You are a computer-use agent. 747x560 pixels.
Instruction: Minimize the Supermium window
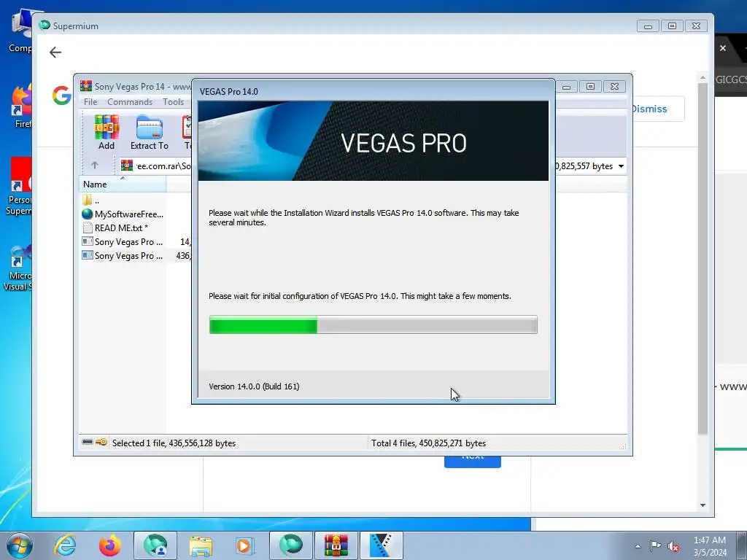[x=648, y=26]
